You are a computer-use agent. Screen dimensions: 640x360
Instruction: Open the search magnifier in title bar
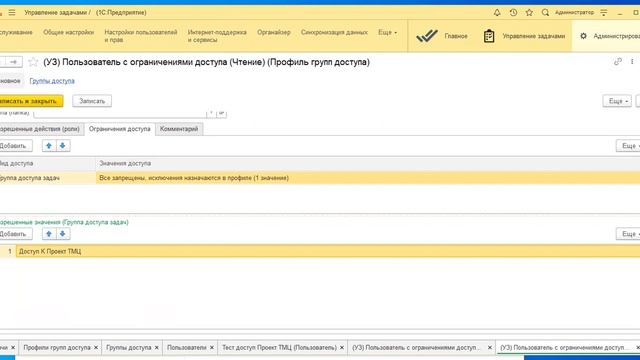(x=545, y=13)
